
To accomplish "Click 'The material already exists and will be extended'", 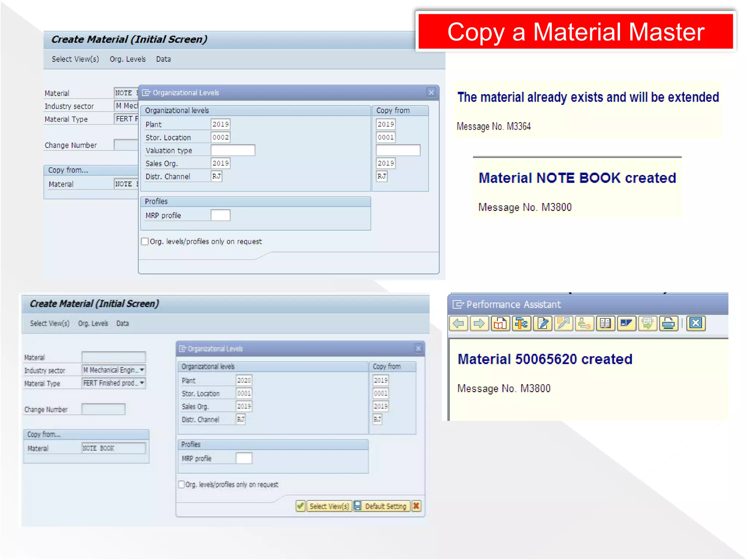I will click(x=588, y=97).
